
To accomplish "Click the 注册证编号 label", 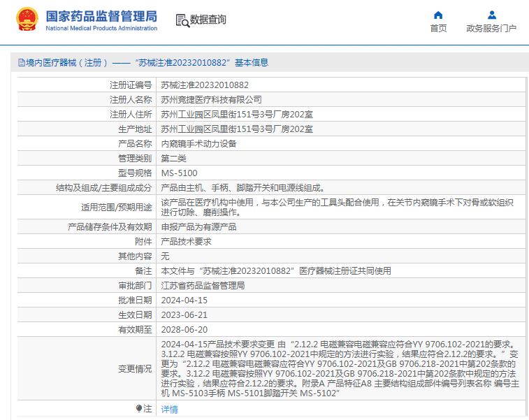I will tap(131, 85).
